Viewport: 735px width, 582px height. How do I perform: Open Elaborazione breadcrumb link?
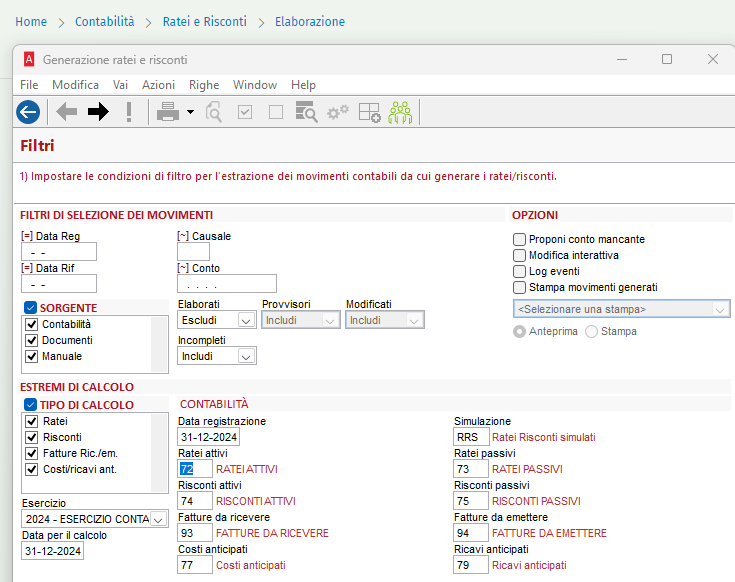pyautogui.click(x=310, y=22)
